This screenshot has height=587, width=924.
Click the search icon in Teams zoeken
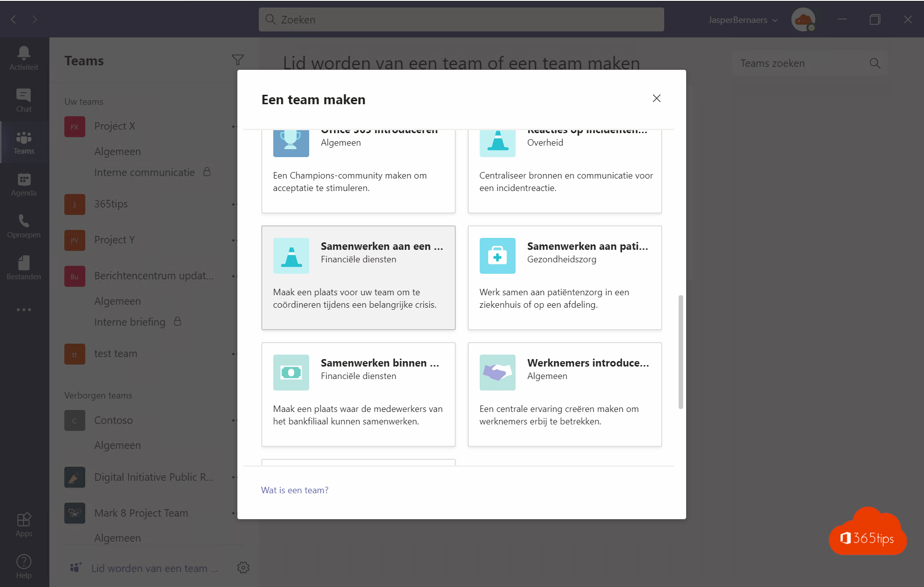click(875, 63)
